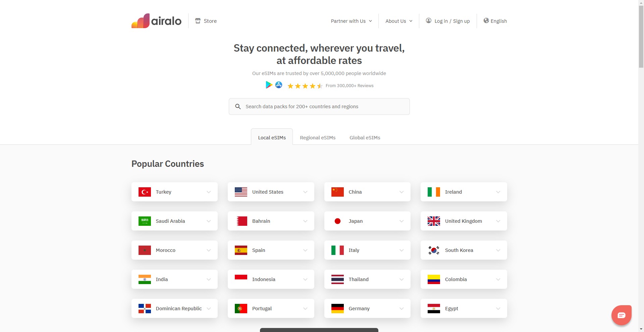Expand the Egypt country chevron

click(498, 309)
